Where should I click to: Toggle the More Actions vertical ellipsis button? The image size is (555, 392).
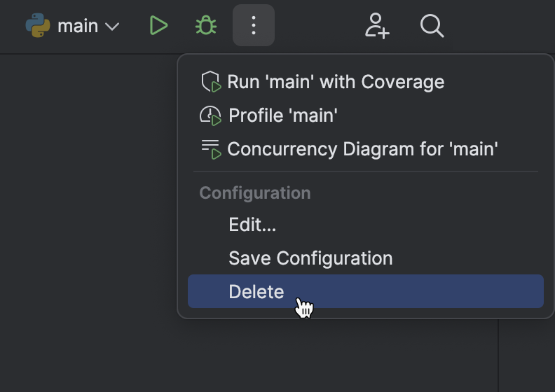click(x=254, y=26)
